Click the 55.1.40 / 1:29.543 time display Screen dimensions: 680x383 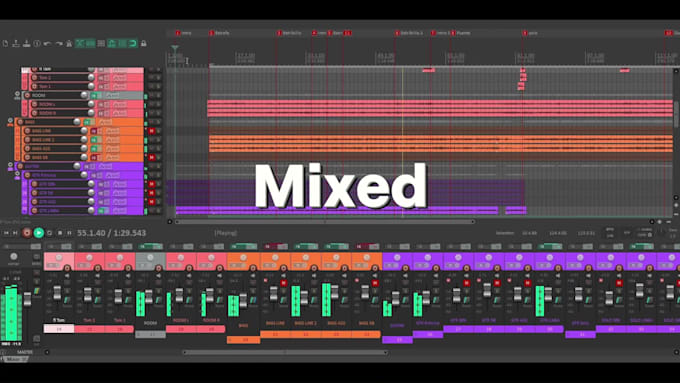[111, 233]
